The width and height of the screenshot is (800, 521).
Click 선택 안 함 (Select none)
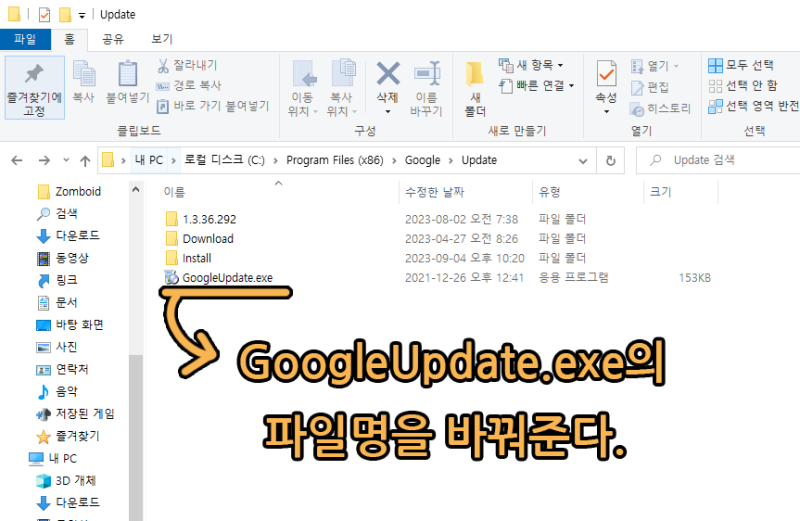click(x=742, y=86)
